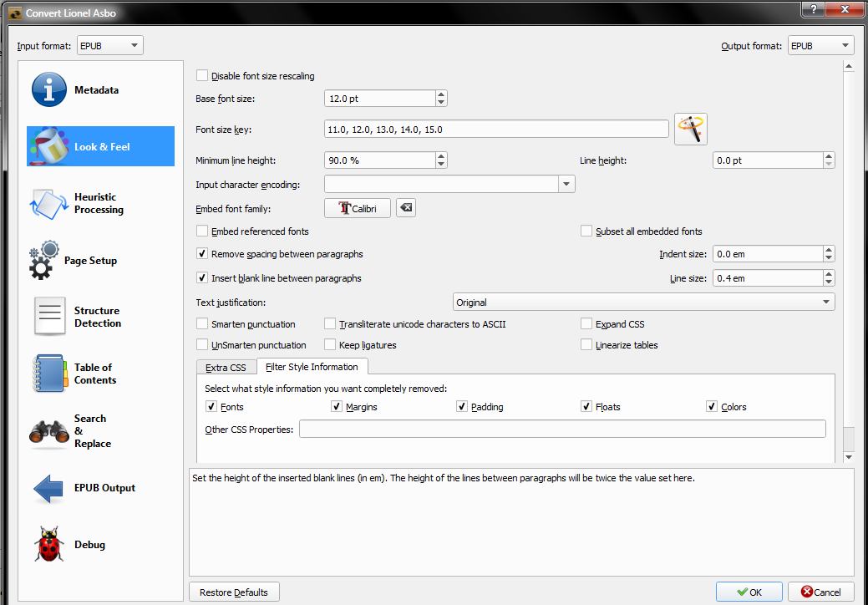Decrease Line size value
The height and width of the screenshot is (605, 868).
(829, 282)
